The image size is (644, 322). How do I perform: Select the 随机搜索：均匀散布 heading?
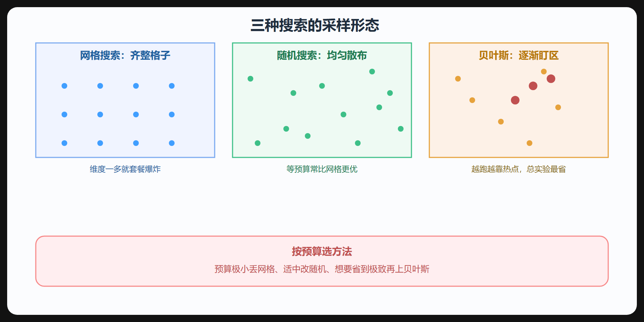pyautogui.click(x=322, y=55)
